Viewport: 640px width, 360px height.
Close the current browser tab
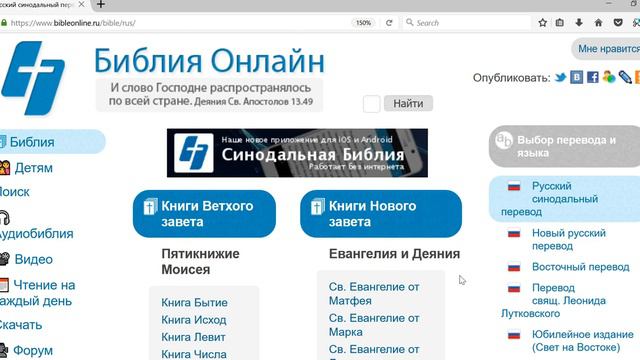(81, 4)
